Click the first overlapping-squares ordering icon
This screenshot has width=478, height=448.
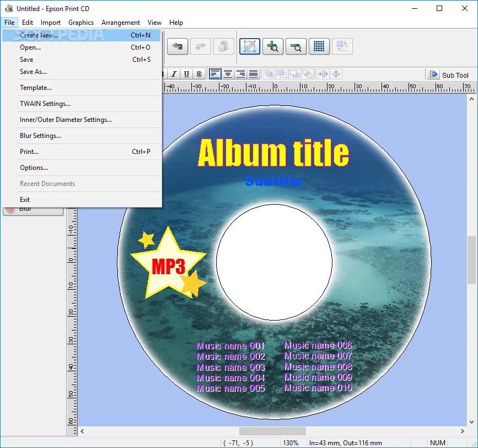[x=269, y=74]
